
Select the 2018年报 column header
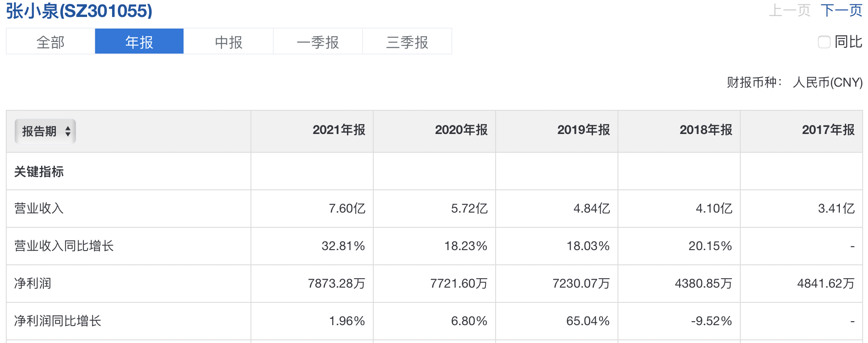click(706, 130)
